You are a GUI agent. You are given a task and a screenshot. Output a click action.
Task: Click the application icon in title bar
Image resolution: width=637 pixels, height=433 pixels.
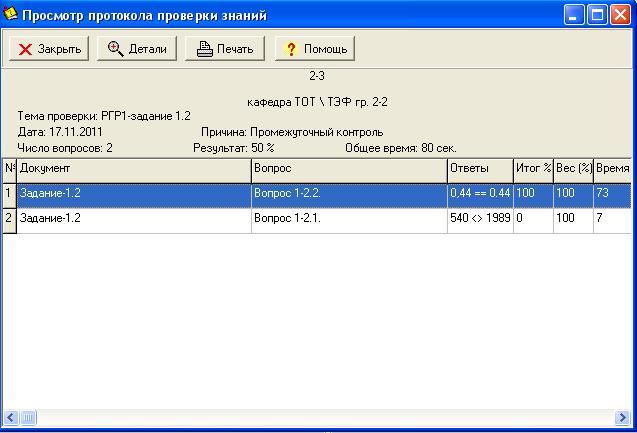tap(10, 13)
